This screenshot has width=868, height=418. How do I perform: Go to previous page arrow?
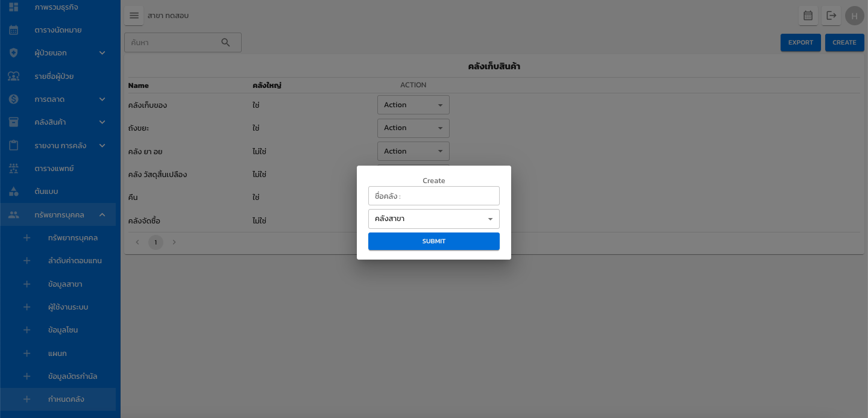click(x=137, y=242)
